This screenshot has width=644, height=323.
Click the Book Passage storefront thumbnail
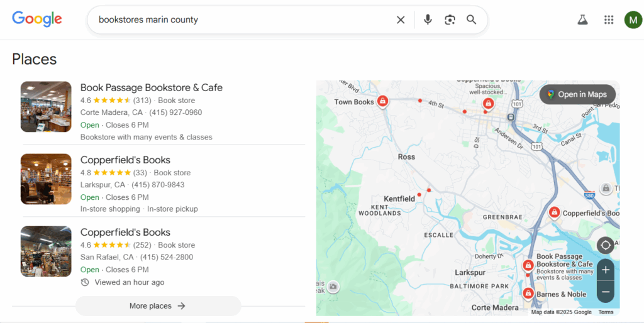[46, 107]
